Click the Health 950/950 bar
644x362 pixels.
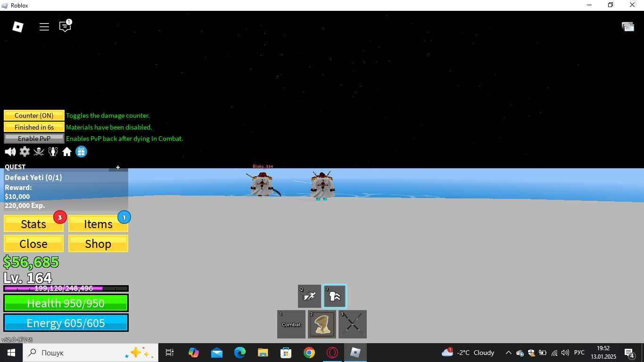[66, 303]
